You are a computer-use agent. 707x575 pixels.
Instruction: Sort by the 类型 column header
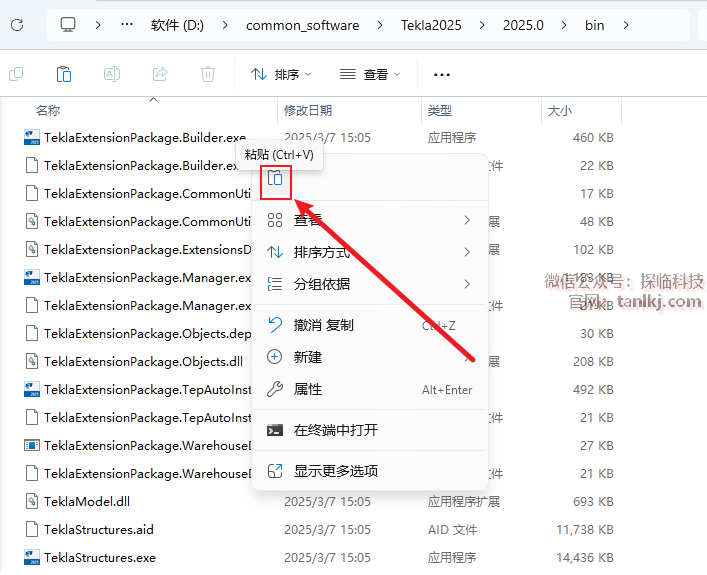pyautogui.click(x=440, y=110)
